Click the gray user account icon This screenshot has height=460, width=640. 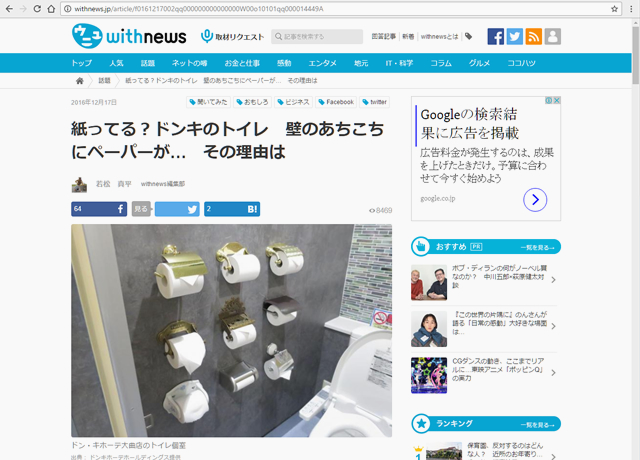pyautogui.click(x=553, y=37)
